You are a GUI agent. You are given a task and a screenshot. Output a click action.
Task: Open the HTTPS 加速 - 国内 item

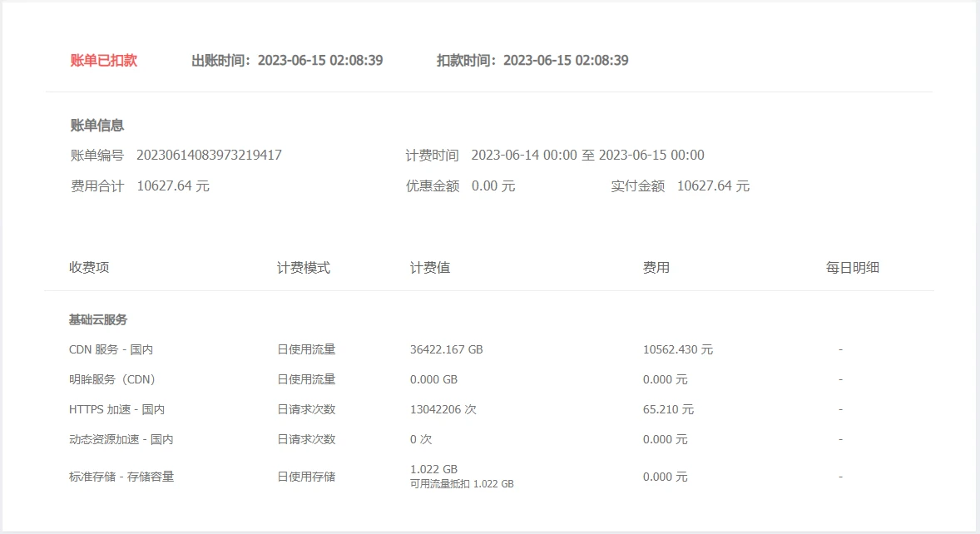click(116, 410)
